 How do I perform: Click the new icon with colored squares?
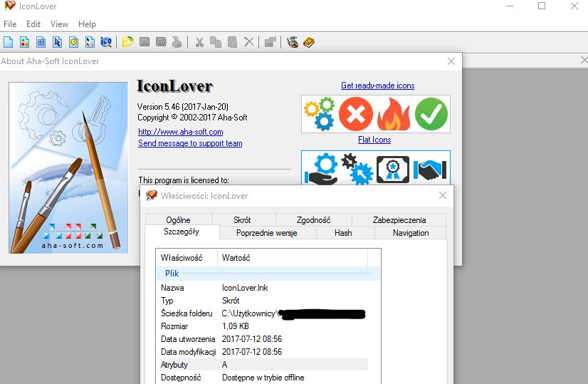click(25, 42)
